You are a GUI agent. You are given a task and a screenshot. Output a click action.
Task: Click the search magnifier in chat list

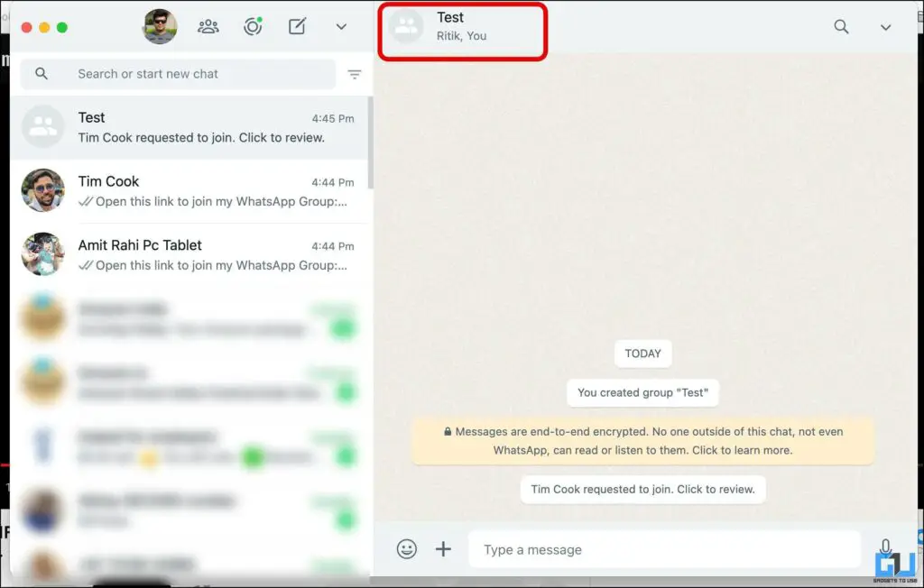42,74
